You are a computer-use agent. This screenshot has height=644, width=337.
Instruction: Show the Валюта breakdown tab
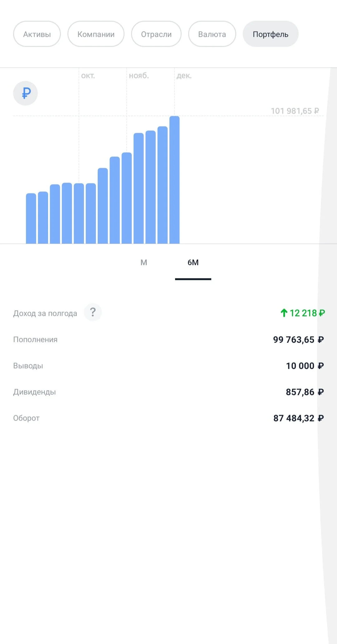(x=212, y=34)
